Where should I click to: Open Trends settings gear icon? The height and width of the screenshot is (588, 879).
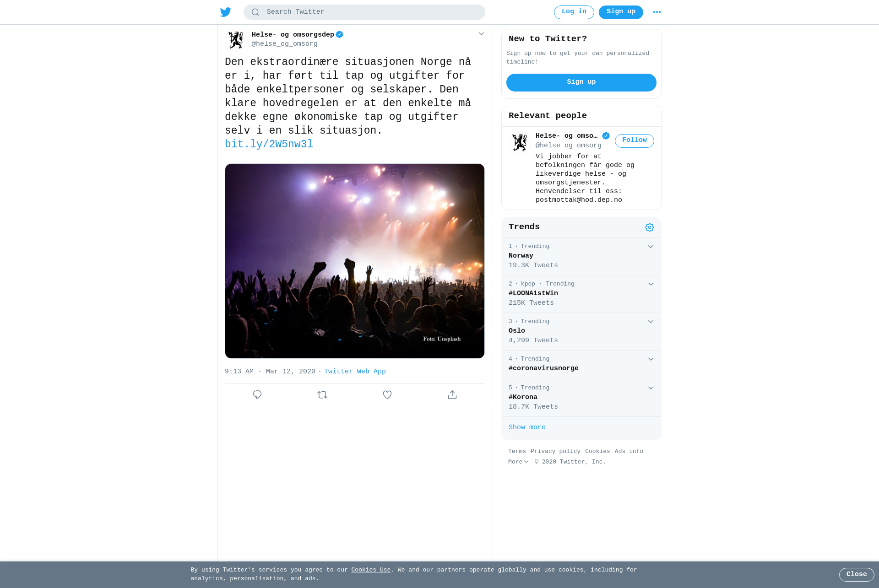pyautogui.click(x=650, y=227)
